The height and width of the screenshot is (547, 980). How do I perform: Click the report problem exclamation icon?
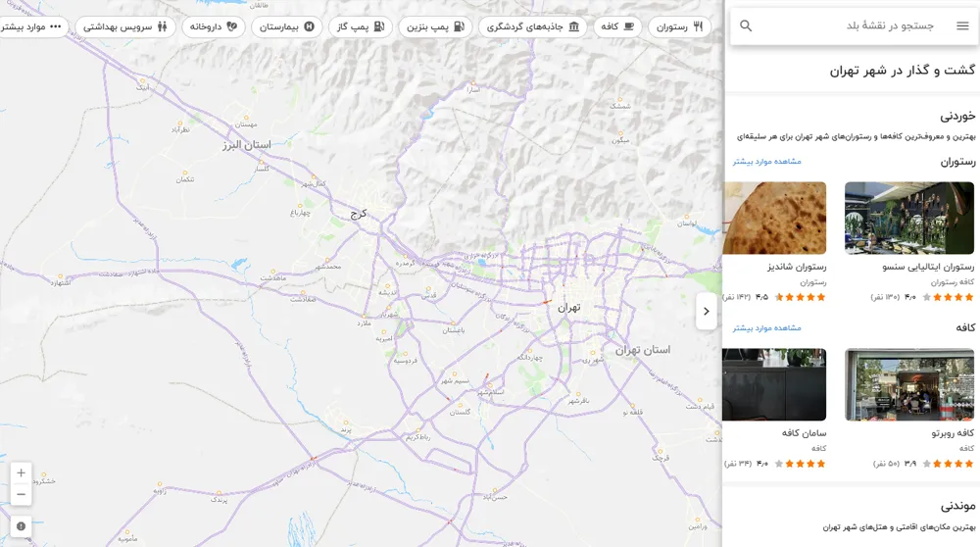(x=21, y=526)
